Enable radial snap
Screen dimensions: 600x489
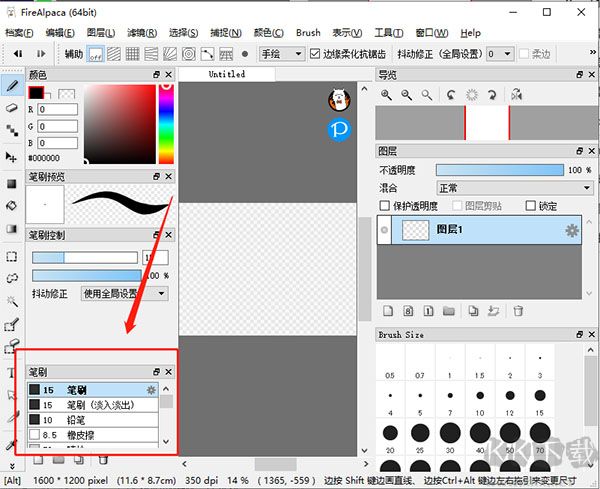(170, 54)
